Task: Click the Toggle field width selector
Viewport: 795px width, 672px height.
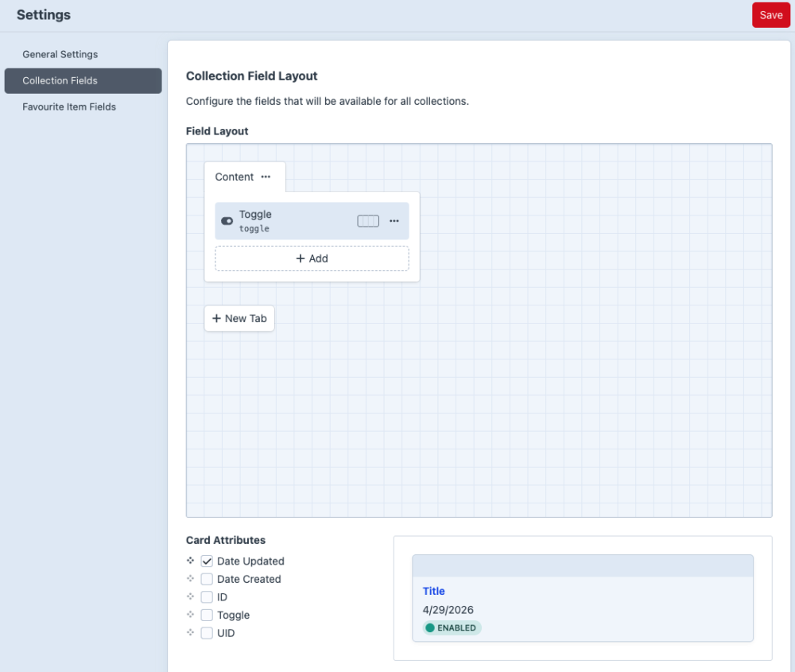Action: coord(368,220)
